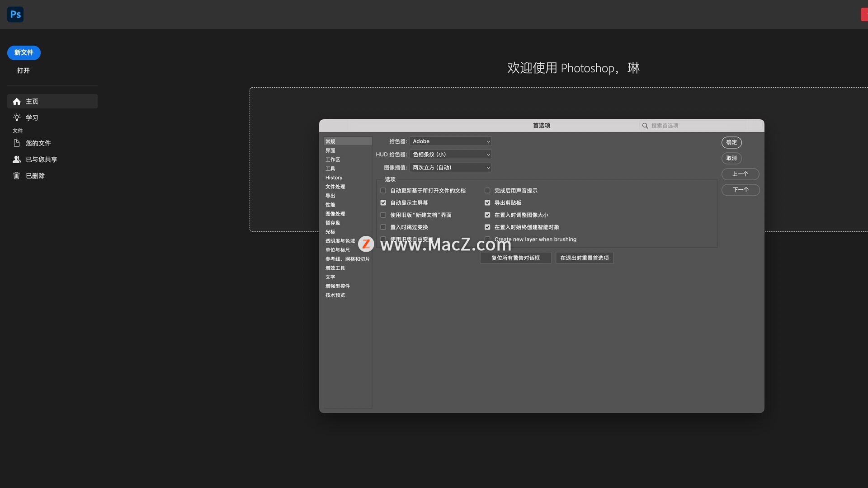Image resolution: width=868 pixels, height=488 pixels.
Task: Uncheck 自动显示主屏幕 checkbox
Action: pos(383,203)
